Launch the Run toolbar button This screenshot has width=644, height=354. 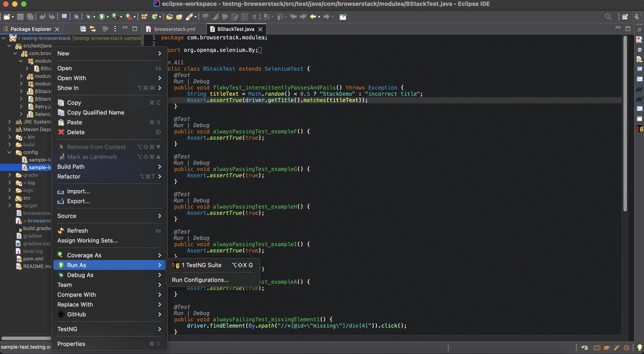102,17
